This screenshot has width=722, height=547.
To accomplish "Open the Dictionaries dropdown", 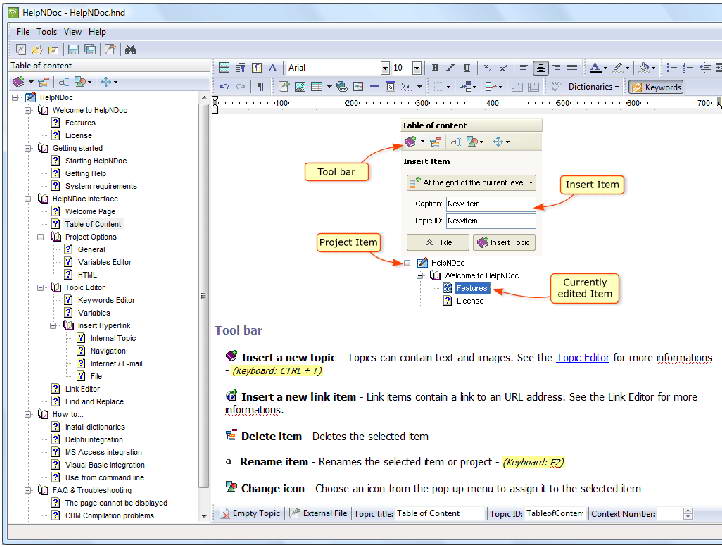I will [x=593, y=87].
